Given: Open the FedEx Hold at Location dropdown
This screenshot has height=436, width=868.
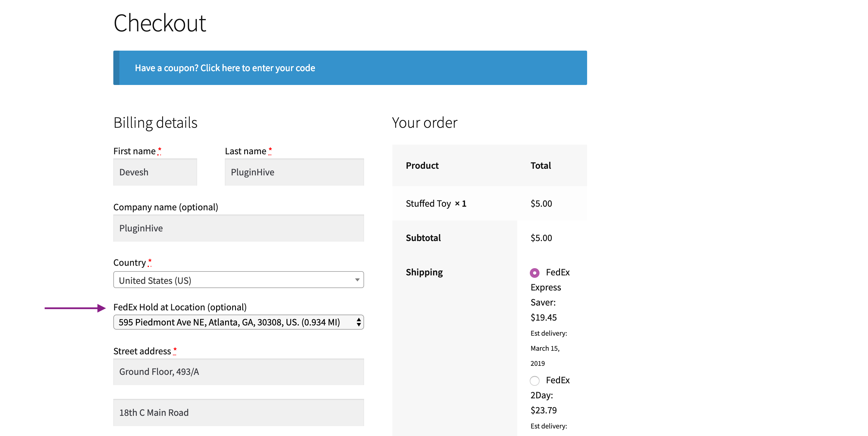Looking at the screenshot, I should (x=239, y=322).
